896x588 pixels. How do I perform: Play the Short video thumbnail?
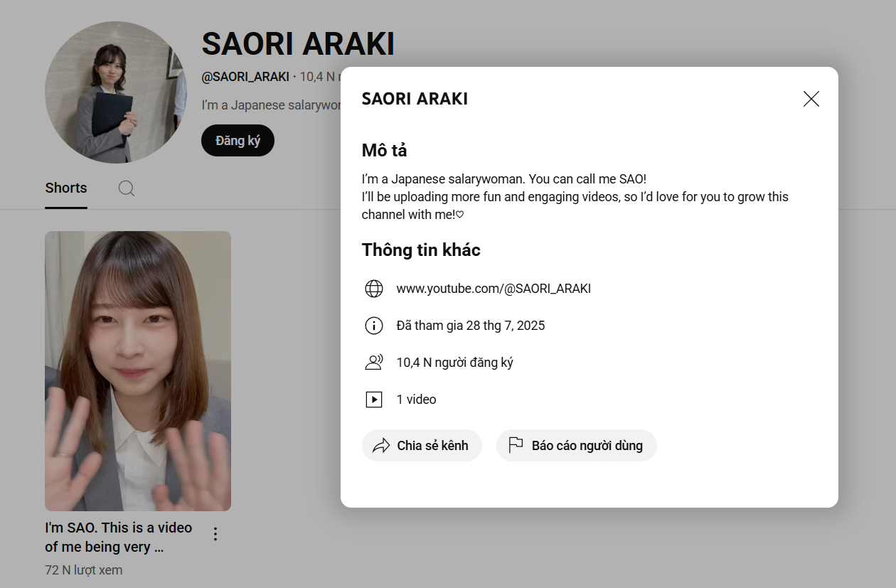[138, 370]
